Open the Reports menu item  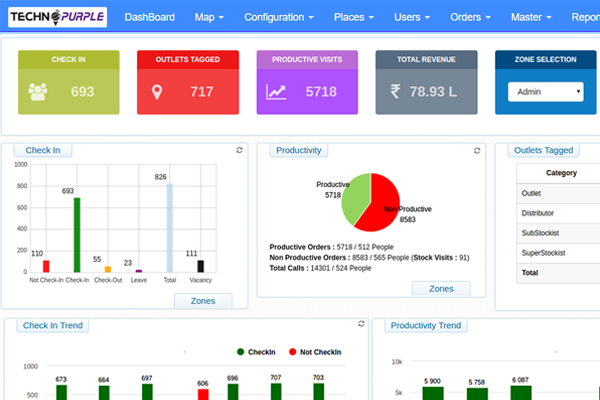pos(585,17)
